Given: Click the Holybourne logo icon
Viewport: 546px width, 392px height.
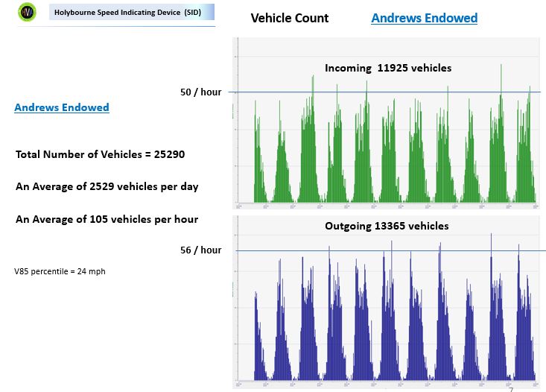Looking at the screenshot, I should [27, 12].
